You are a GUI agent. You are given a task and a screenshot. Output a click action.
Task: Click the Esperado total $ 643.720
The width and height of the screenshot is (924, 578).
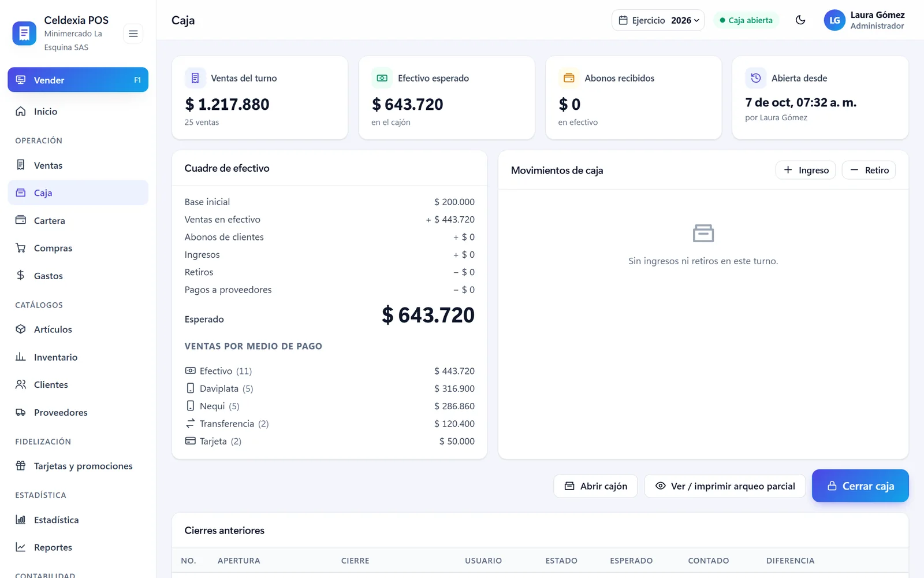pos(428,315)
